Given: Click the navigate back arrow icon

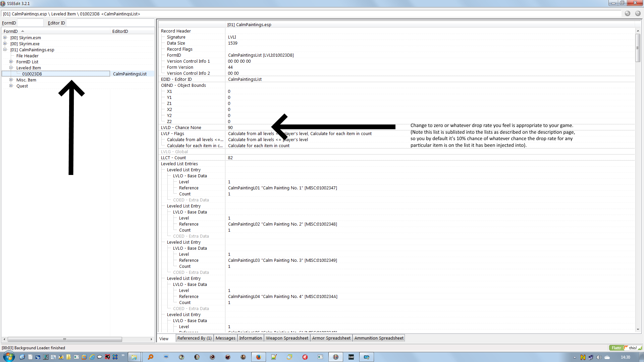Looking at the screenshot, I should pos(627,13).
